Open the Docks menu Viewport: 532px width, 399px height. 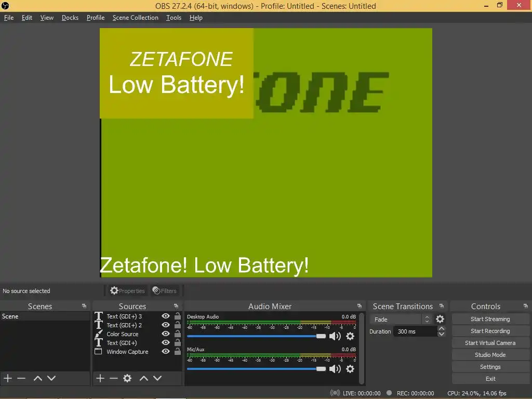70,18
